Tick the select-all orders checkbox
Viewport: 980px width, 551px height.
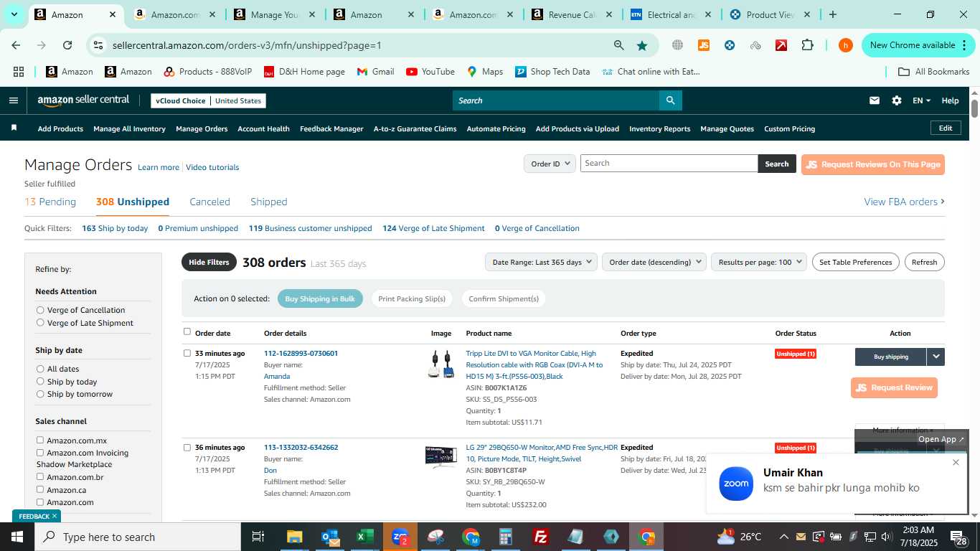(187, 331)
